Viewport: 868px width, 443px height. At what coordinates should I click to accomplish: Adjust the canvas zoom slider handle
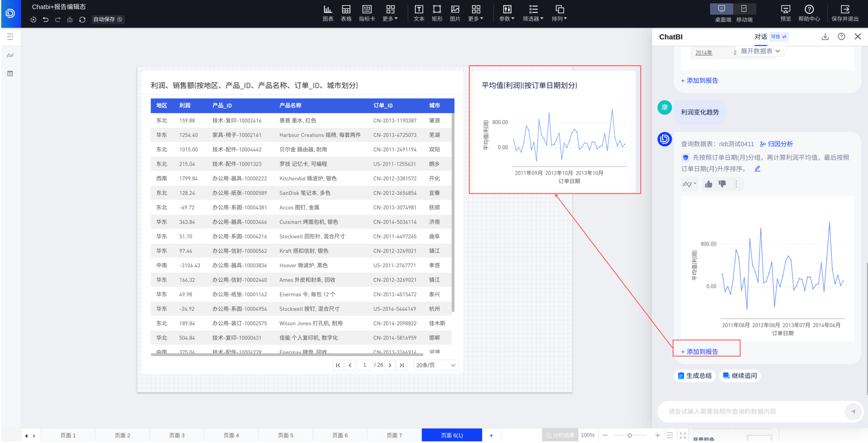(630, 435)
